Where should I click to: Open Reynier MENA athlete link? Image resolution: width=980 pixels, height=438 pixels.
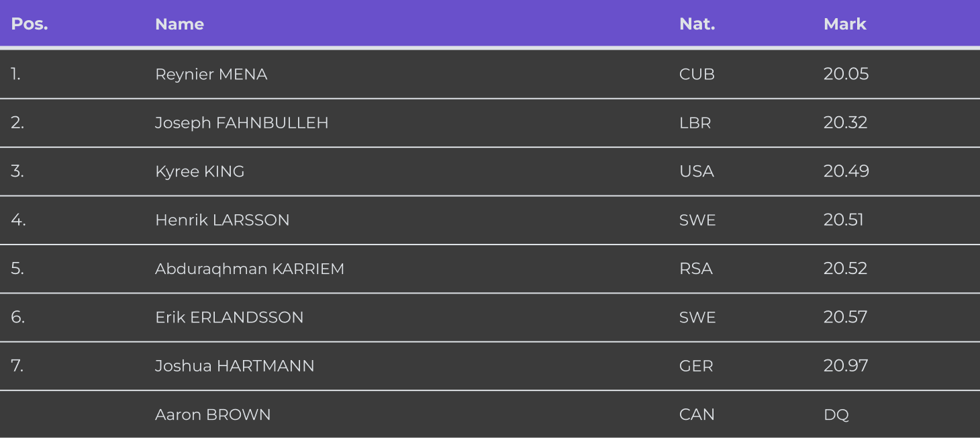pyautogui.click(x=211, y=75)
